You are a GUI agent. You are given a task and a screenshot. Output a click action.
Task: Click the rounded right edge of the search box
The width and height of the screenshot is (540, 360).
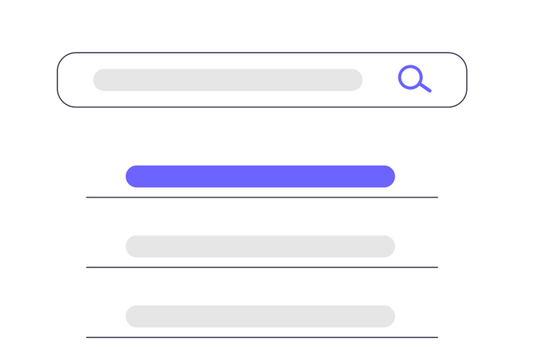coord(467,80)
